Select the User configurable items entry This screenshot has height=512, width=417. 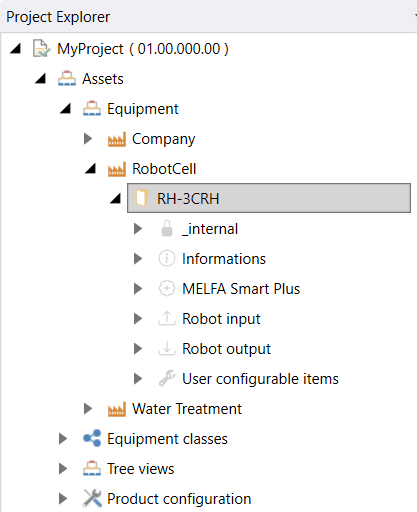[260, 379]
